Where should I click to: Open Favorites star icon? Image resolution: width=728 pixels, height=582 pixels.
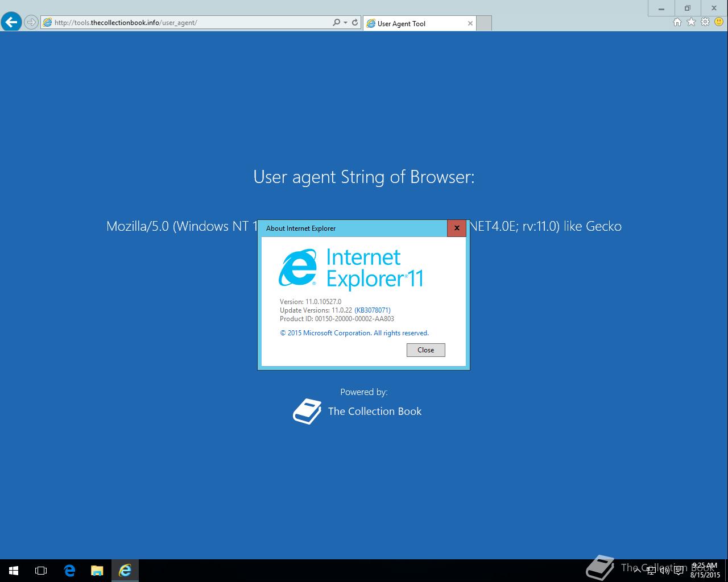[691, 22]
